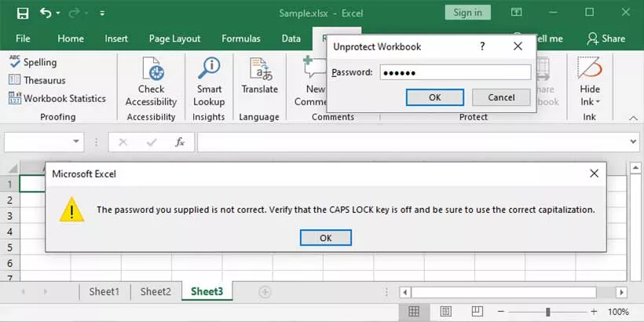Open the Thesaurus
644x322 pixels.
pyautogui.click(x=37, y=80)
